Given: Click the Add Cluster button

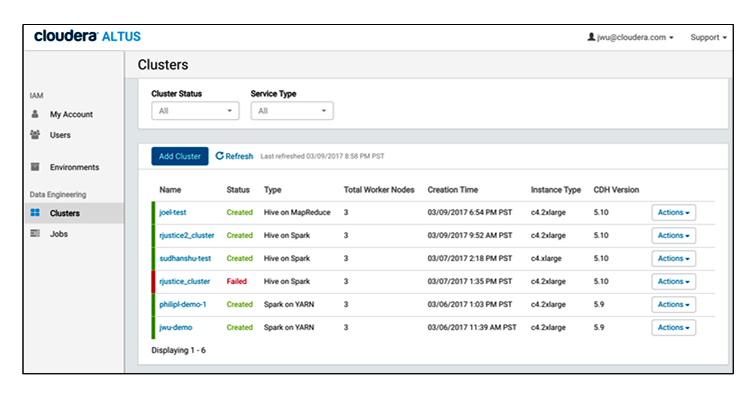Looking at the screenshot, I should tap(180, 156).
